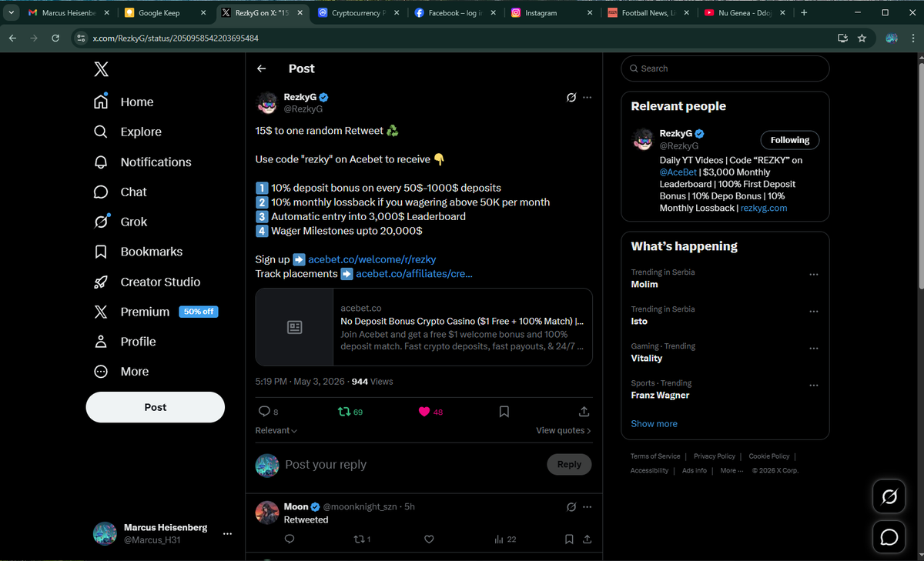924x561 pixels.
Task: Toggle bookmark on Moon's reply
Action: pyautogui.click(x=569, y=539)
